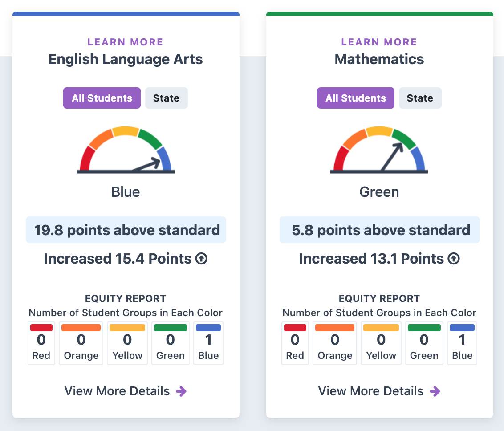Click the purple arrow in English Language Arts card
504x431 pixels.
click(x=181, y=391)
